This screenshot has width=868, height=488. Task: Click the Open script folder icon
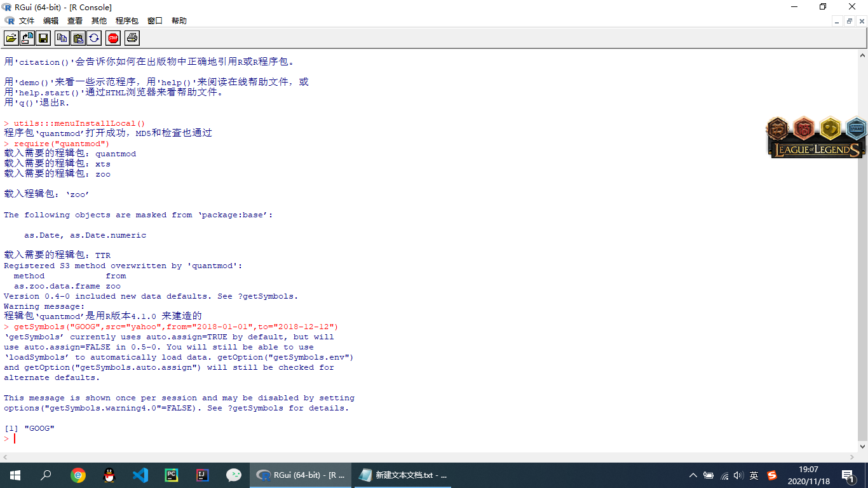(11, 38)
